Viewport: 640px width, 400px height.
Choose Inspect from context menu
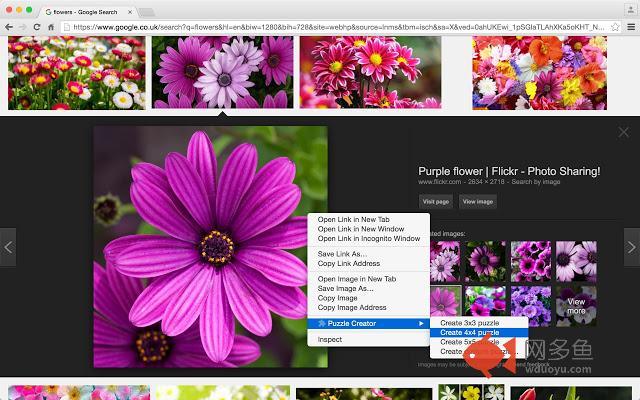(369, 339)
